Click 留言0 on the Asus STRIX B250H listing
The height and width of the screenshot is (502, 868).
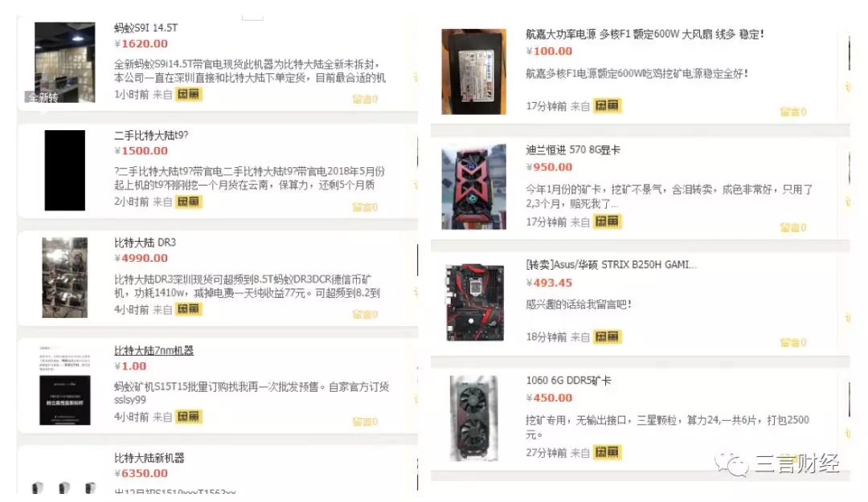[792, 343]
